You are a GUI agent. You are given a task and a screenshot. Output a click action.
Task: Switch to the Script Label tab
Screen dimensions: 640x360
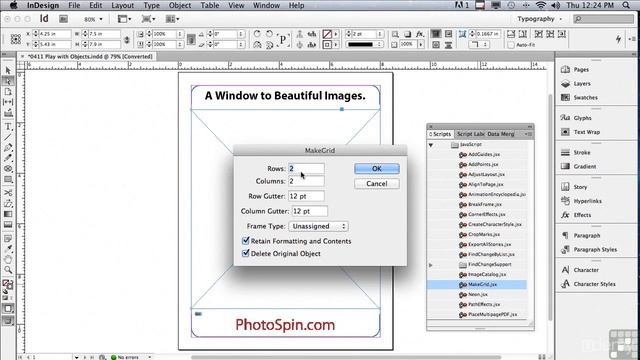click(470, 134)
